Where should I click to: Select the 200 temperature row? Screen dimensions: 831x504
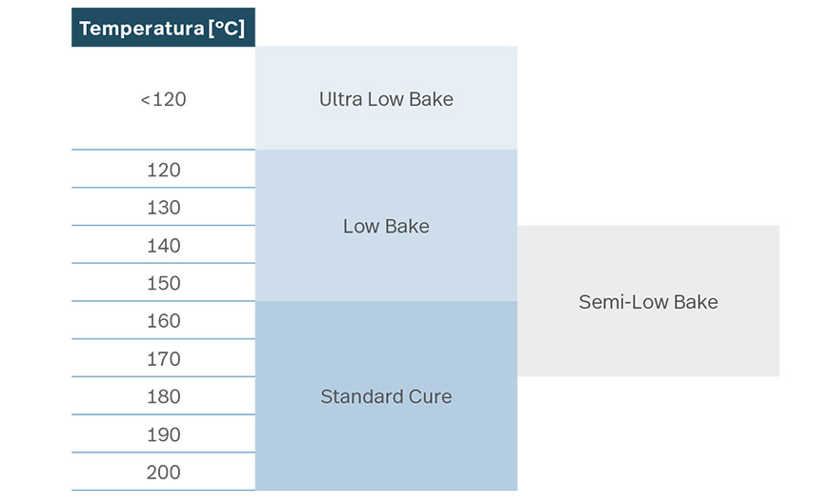click(x=163, y=472)
